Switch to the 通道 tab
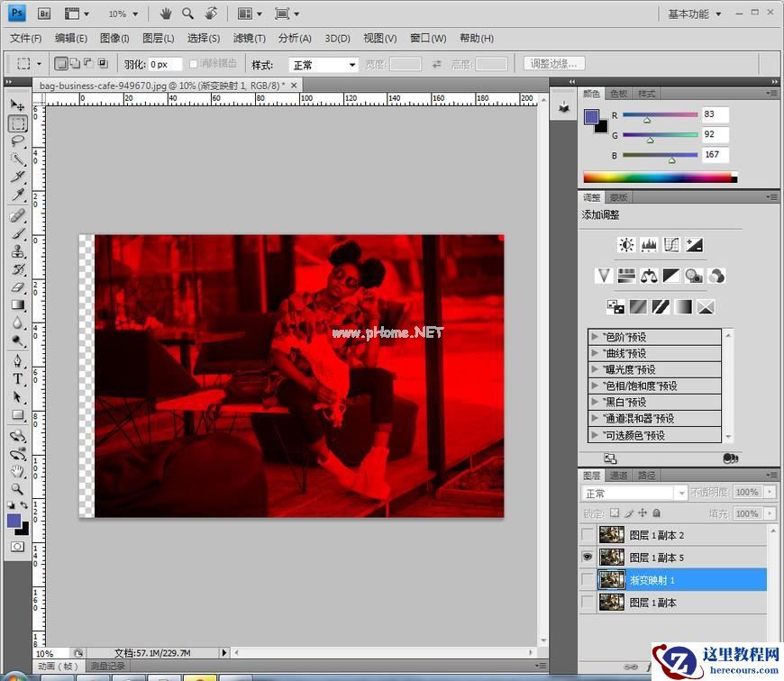This screenshot has width=784, height=681. coord(618,475)
